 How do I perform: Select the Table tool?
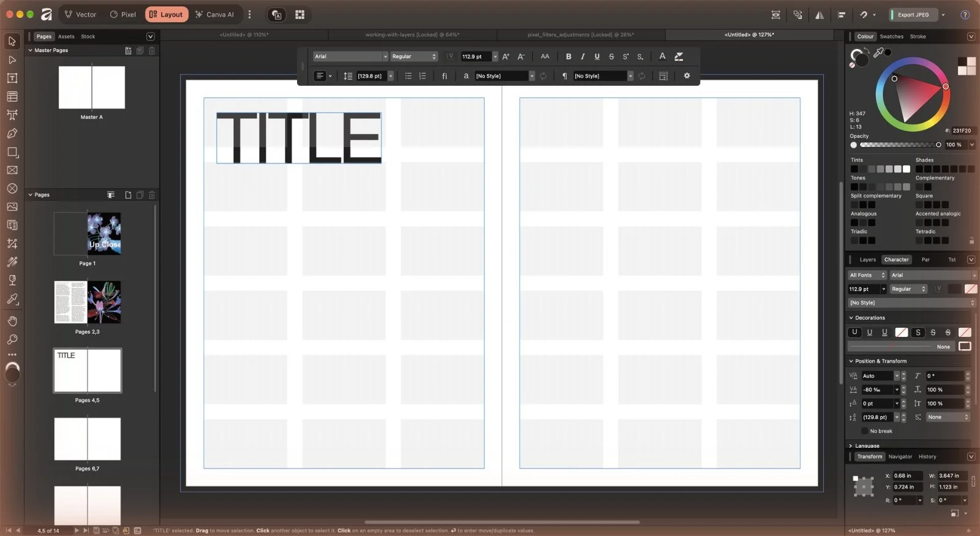tap(12, 97)
